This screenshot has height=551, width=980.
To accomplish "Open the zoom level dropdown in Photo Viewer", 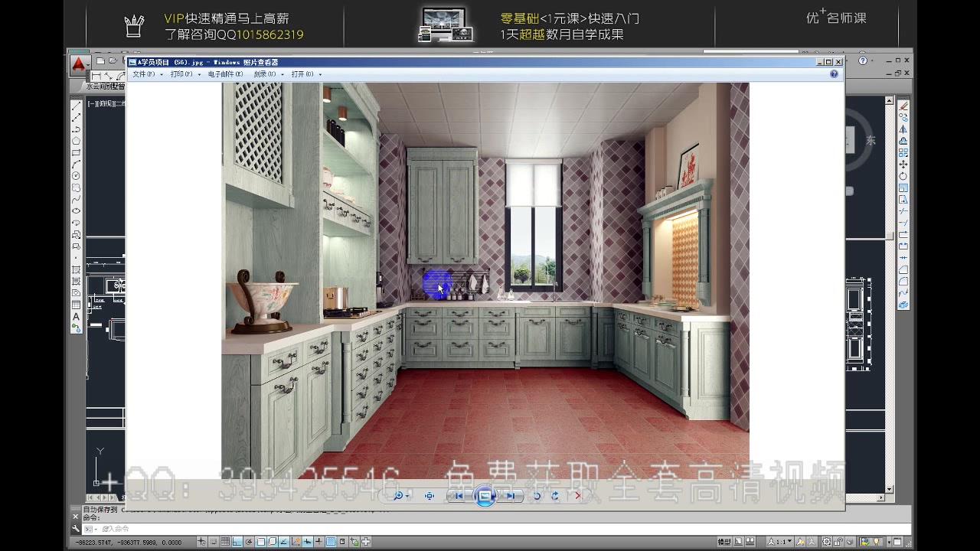I will (x=407, y=496).
